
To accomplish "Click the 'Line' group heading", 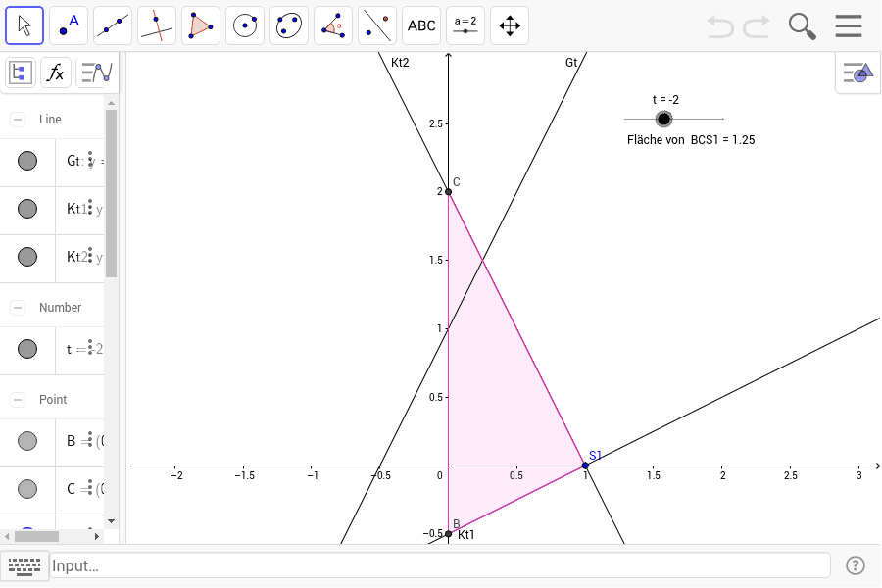I will pos(50,120).
